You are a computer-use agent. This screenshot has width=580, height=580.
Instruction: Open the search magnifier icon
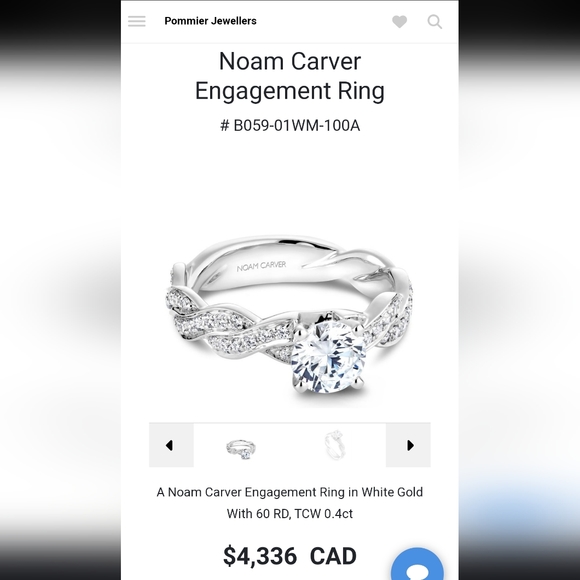point(435,21)
